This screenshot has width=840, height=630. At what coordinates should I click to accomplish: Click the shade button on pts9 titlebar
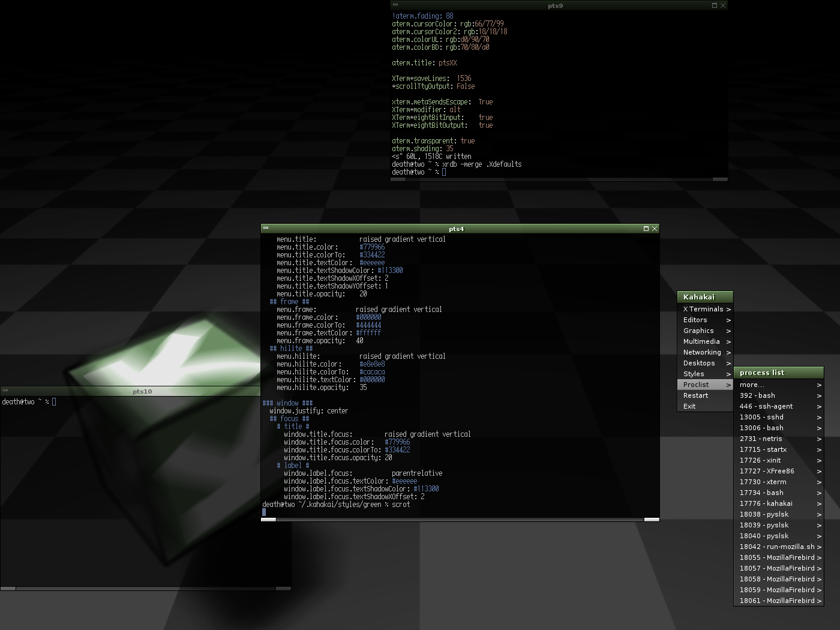(x=395, y=5)
